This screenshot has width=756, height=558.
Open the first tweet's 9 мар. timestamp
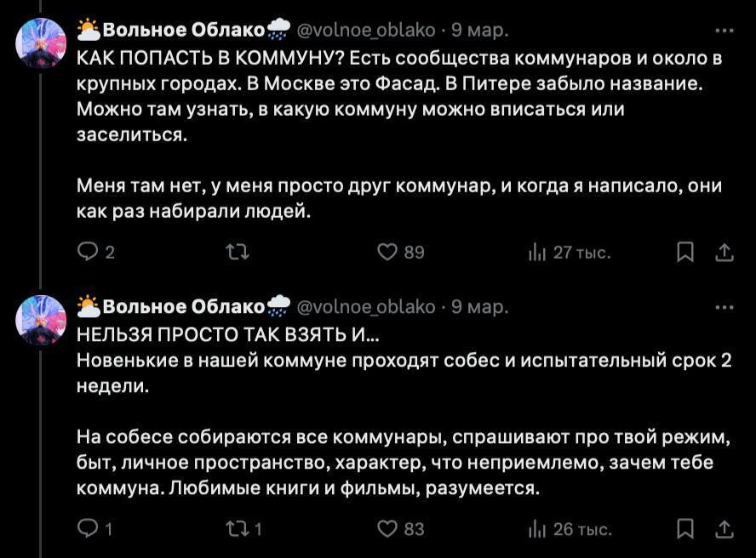tap(480, 31)
